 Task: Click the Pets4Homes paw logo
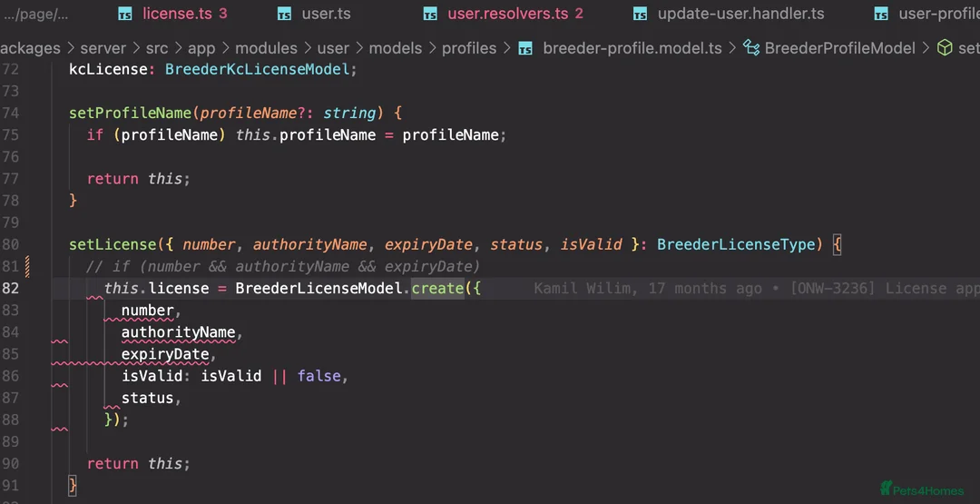[x=886, y=489]
